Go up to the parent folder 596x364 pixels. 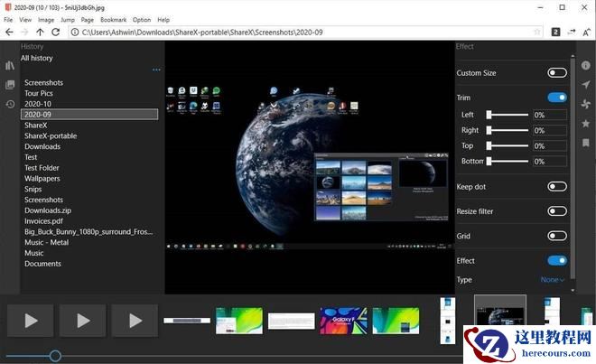40,32
